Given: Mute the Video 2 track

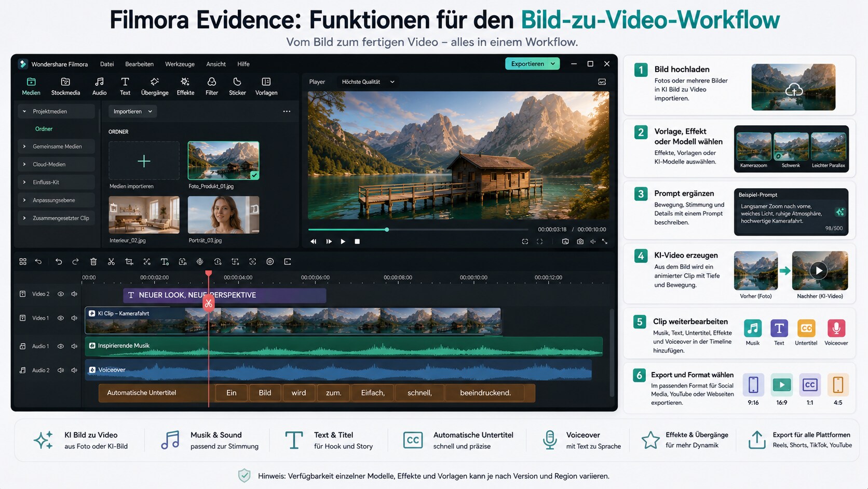Looking at the screenshot, I should click(x=74, y=294).
